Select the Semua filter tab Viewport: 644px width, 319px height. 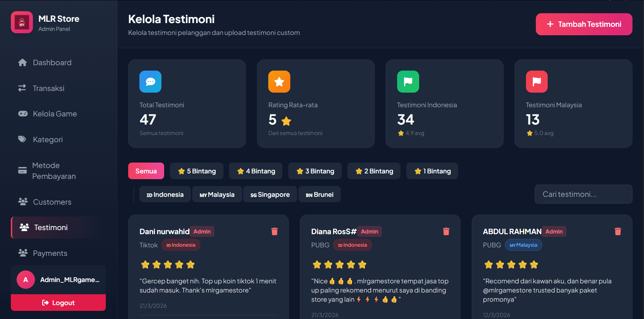pos(146,171)
